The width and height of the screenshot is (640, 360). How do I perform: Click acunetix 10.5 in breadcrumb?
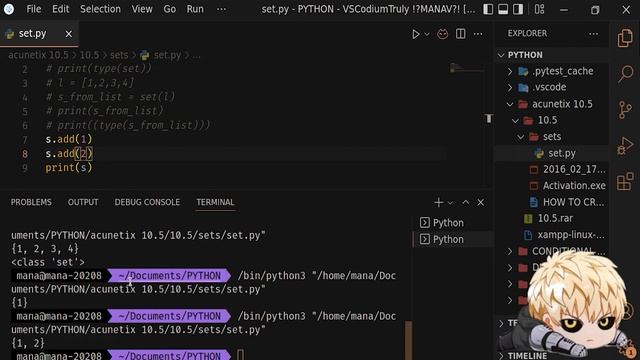(x=38, y=55)
